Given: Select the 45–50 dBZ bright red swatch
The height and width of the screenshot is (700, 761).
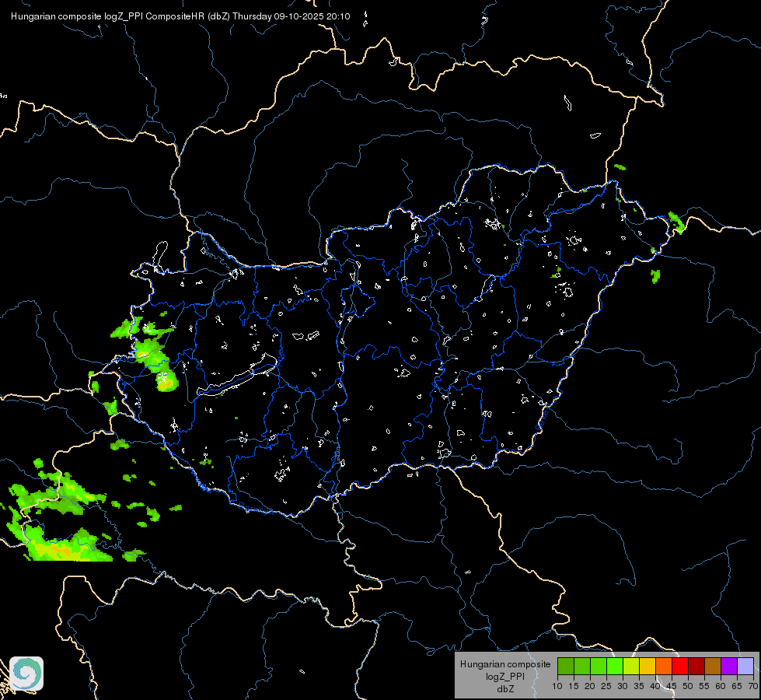Looking at the screenshot, I should (680, 666).
